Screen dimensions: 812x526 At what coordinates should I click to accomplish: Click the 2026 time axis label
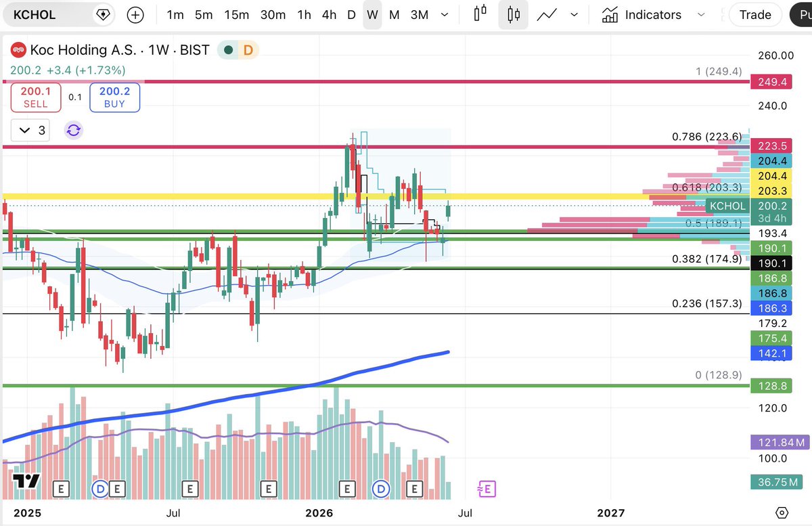point(319,513)
